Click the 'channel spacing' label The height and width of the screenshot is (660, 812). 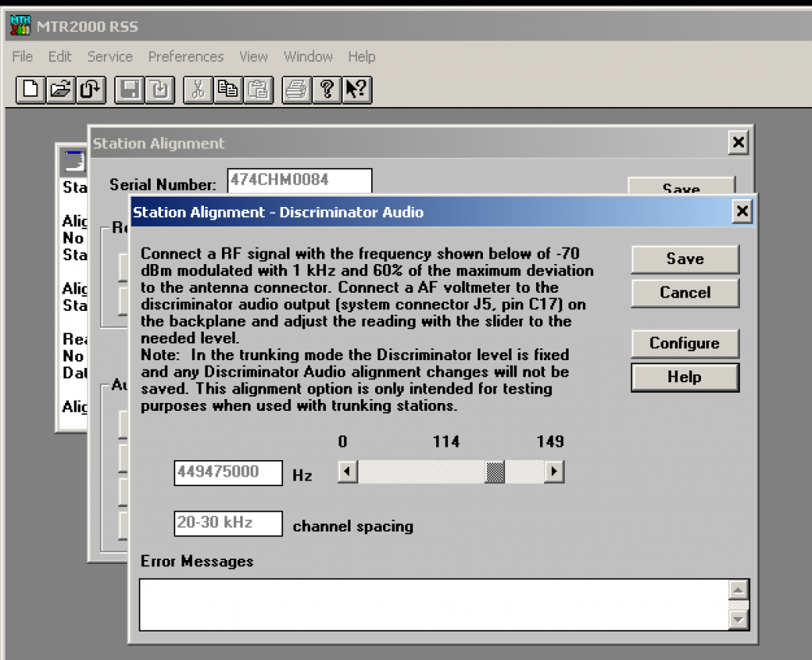(x=353, y=527)
